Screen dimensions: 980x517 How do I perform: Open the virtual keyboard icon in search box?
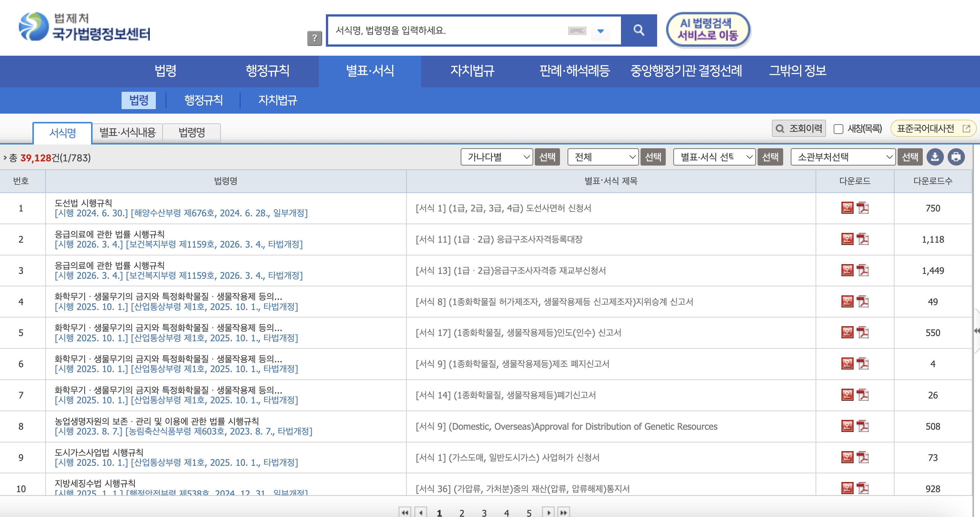tap(577, 31)
